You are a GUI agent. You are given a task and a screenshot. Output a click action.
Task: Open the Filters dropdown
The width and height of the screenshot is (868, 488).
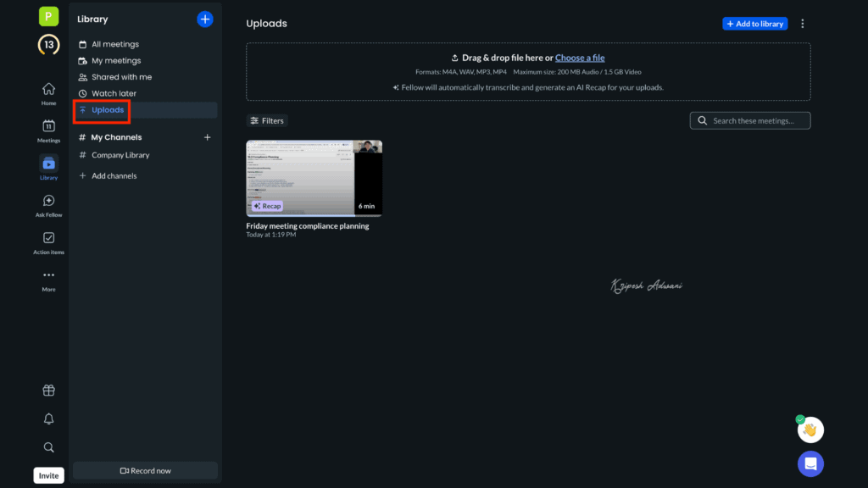pos(267,121)
